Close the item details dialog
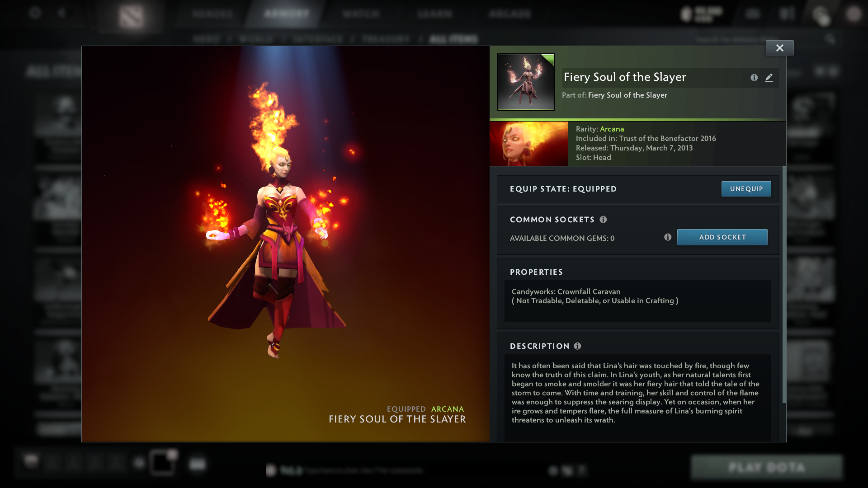The height and width of the screenshot is (488, 868). (779, 47)
